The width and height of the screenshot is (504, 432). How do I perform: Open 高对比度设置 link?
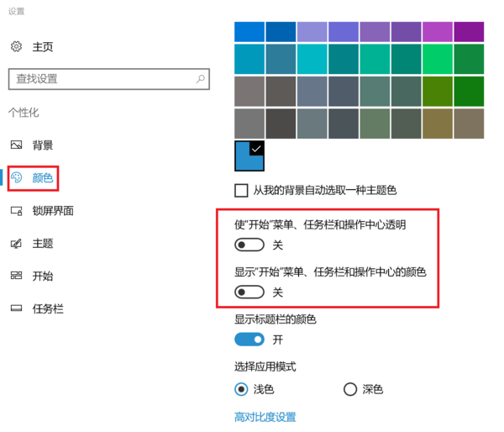pos(265,417)
